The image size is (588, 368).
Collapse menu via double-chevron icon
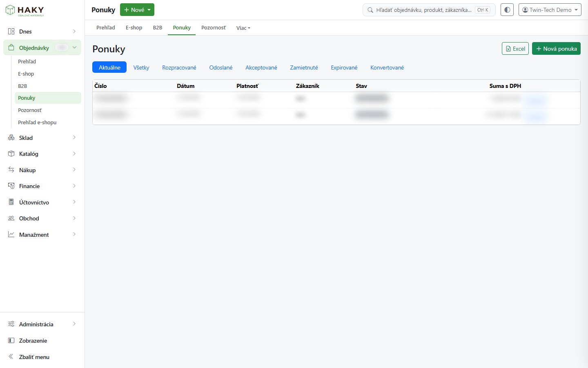coord(11,357)
